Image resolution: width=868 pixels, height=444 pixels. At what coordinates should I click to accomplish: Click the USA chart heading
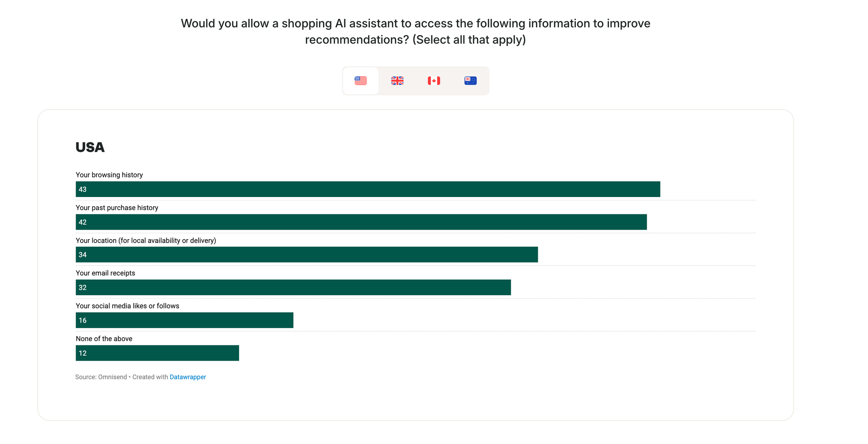90,148
